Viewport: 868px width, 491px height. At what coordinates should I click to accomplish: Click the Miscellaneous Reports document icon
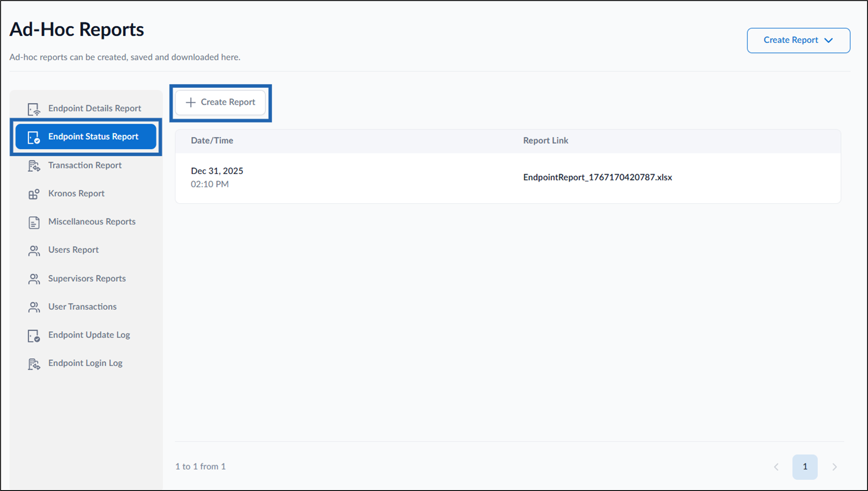click(34, 222)
